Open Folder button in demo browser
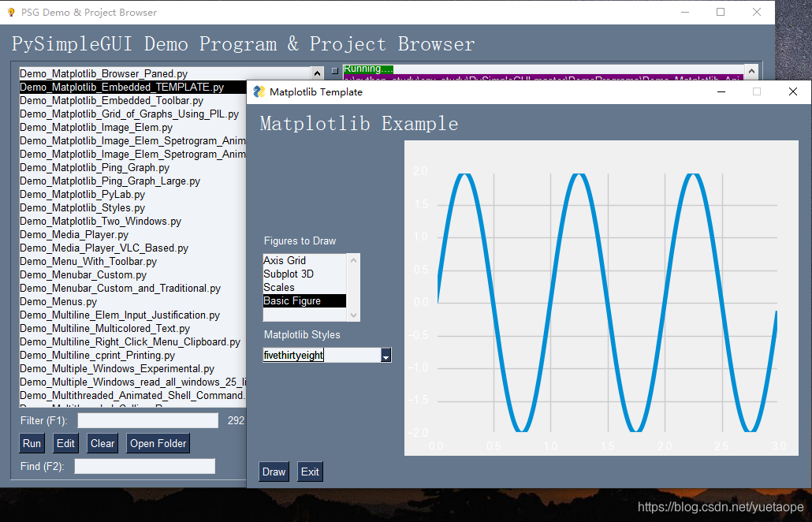This screenshot has height=522, width=812. click(158, 443)
